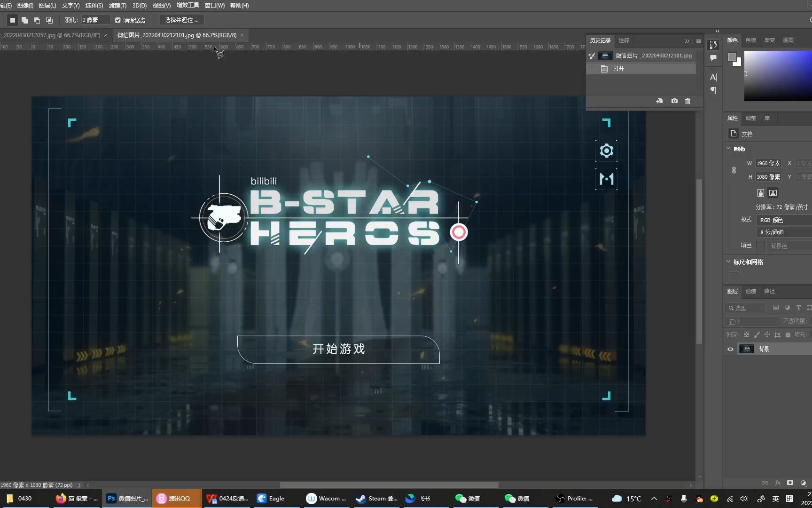Open the blend mode dropdown showing 正常
This screenshot has height=508, width=812.
pos(752,322)
